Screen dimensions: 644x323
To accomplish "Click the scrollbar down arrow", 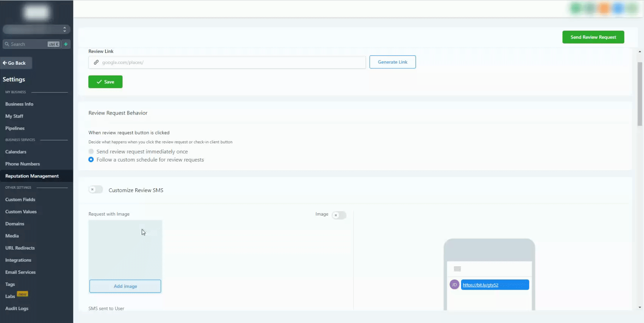I will (x=640, y=307).
